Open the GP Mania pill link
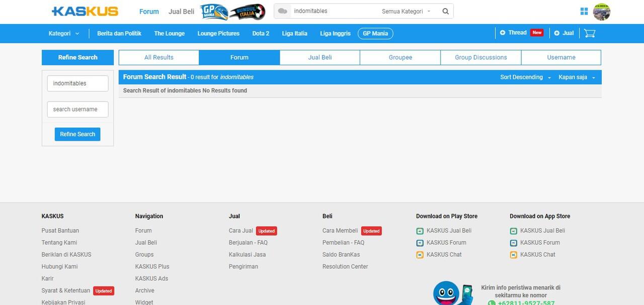 point(375,34)
